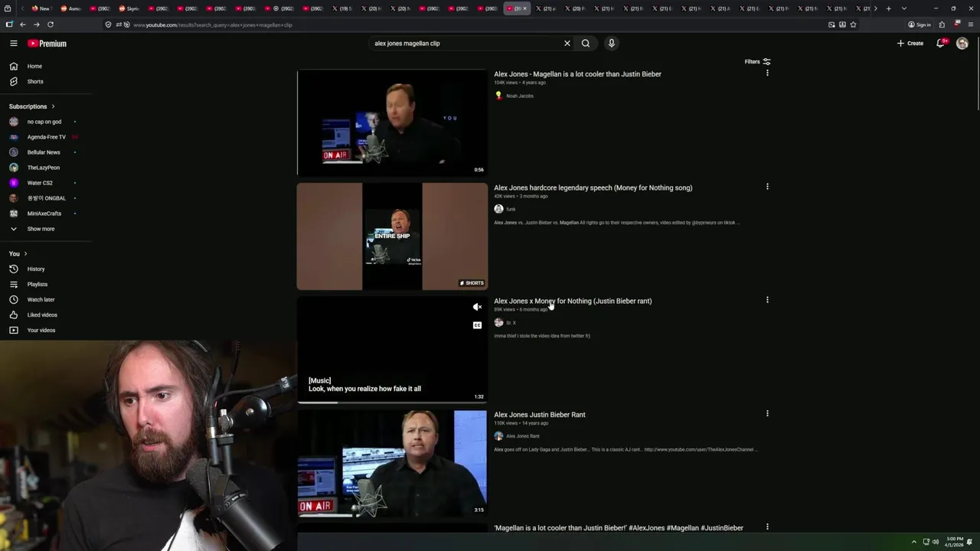This screenshot has width=980, height=551.
Task: Open the taskbar clock and date
Action: pos(955,542)
